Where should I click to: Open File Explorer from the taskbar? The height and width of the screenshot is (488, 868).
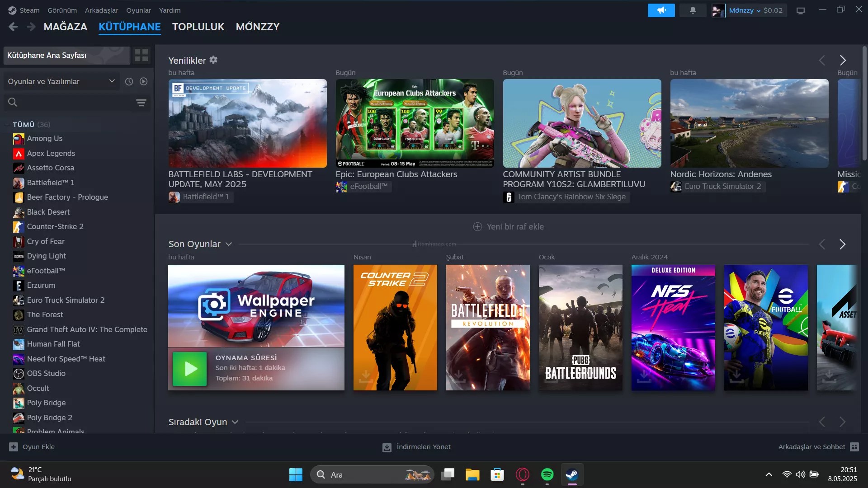pyautogui.click(x=472, y=474)
